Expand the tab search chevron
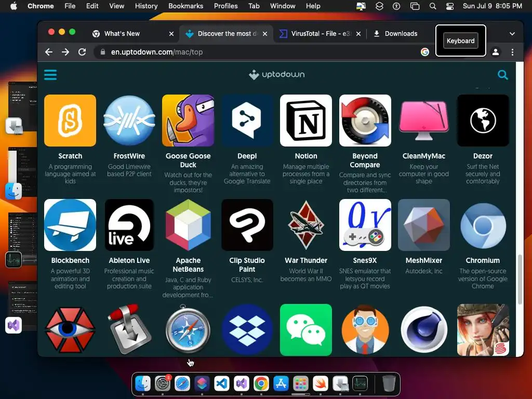532x399 pixels. [x=512, y=34]
